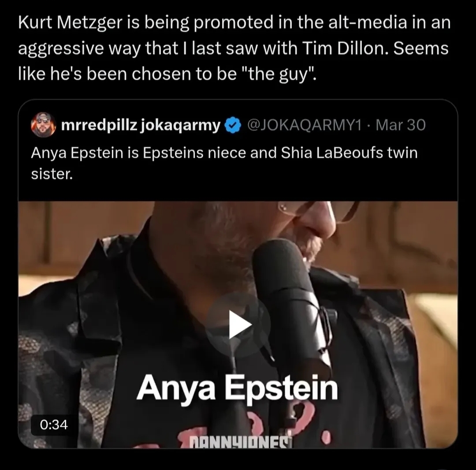Play the embedded video
476x470 pixels.
coord(238,324)
